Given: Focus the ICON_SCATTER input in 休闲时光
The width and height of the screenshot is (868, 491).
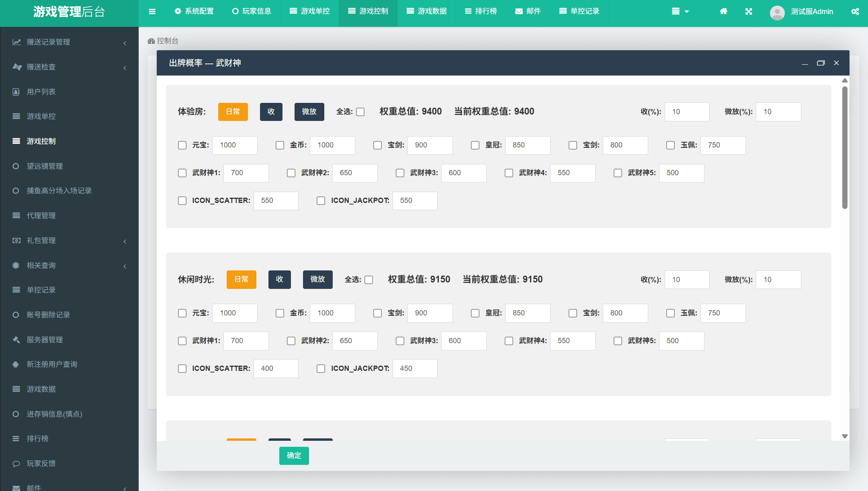Looking at the screenshot, I should [276, 369].
